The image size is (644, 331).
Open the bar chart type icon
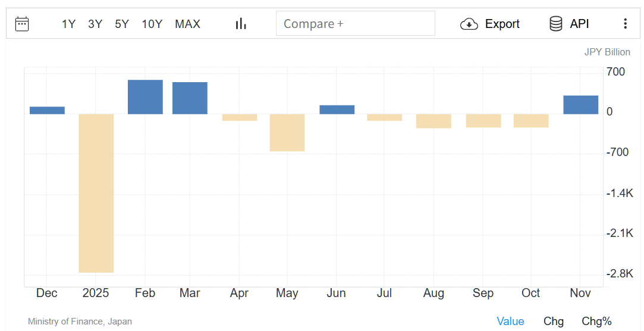tap(241, 24)
